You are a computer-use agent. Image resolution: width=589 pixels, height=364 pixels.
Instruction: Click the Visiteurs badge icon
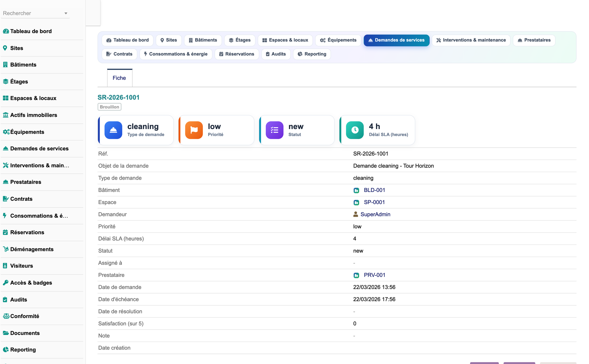5,266
